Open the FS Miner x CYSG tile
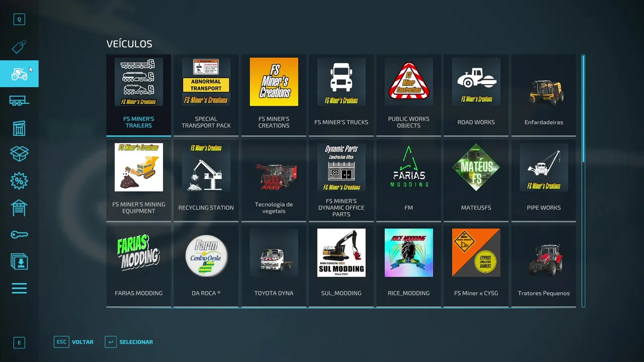Viewport: 644px width, 362px height. click(x=476, y=266)
